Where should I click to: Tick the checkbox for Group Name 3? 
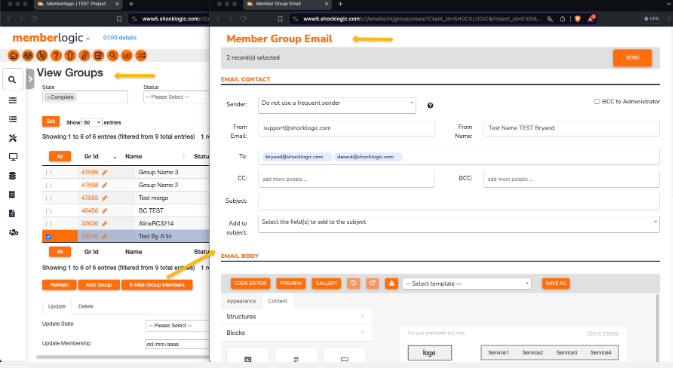[x=49, y=173]
